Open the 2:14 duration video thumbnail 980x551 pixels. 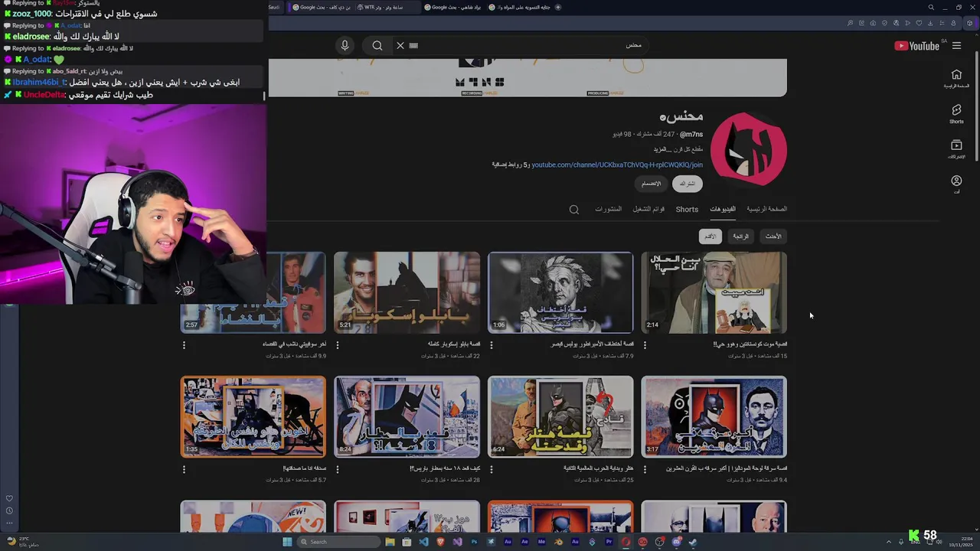point(714,292)
